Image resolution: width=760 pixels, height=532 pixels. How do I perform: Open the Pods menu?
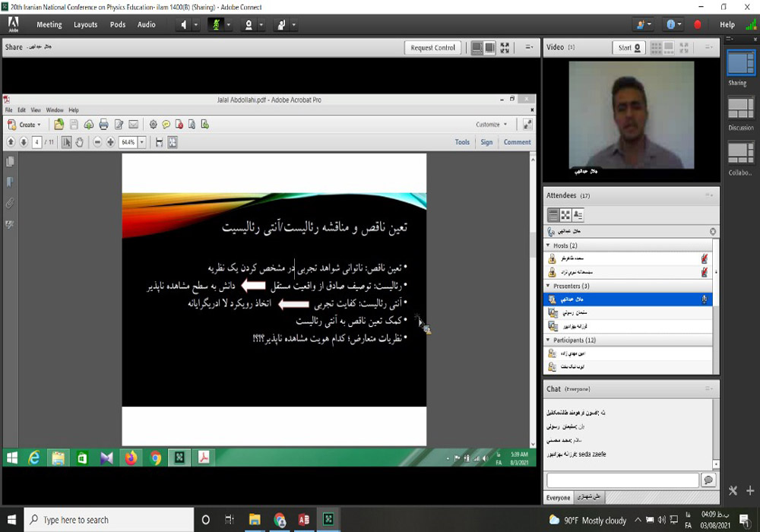118,24
